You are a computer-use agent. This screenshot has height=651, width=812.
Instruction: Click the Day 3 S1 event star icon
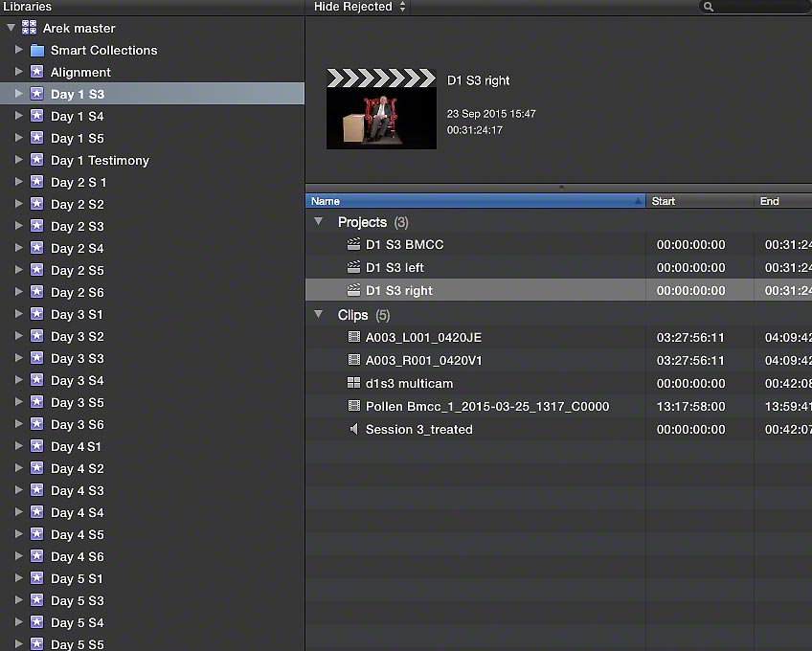click(36, 314)
